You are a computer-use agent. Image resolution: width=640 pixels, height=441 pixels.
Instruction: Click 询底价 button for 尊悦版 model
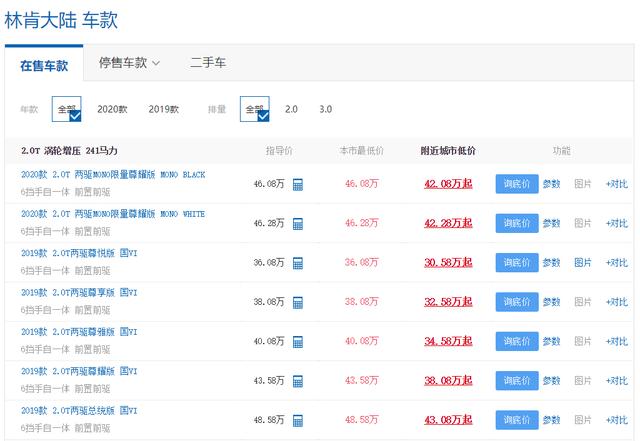point(517,263)
